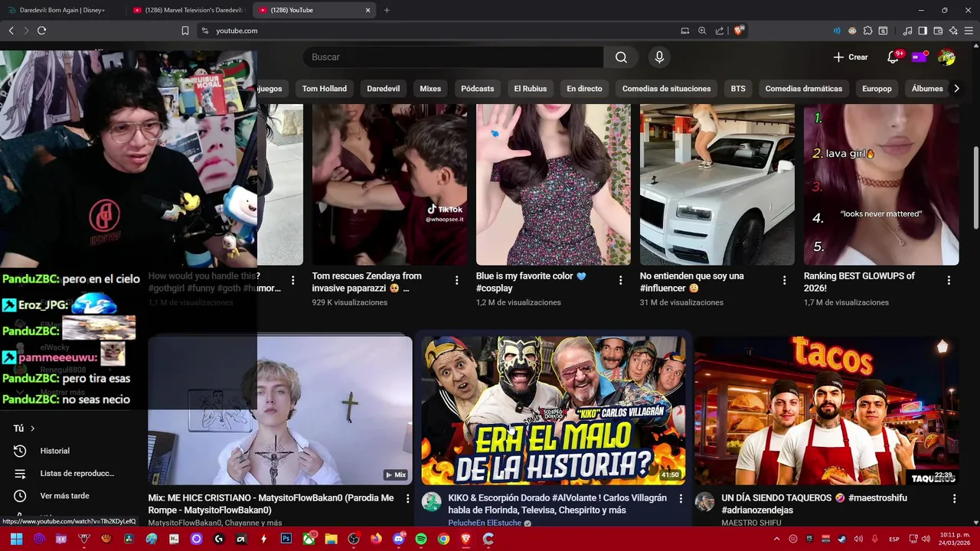Screen dimensions: 980x551
Task: Click the Ver más tarde clock icon
Action: click(20, 496)
